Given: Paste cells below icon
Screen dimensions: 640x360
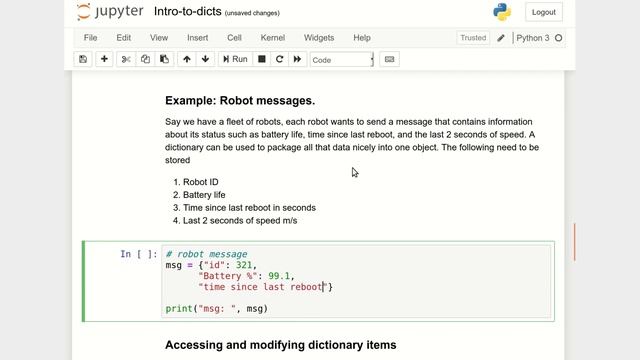Looking at the screenshot, I should [164, 59].
